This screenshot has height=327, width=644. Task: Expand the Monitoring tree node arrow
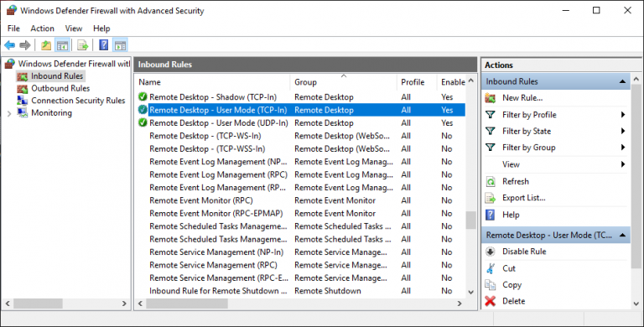click(9, 113)
